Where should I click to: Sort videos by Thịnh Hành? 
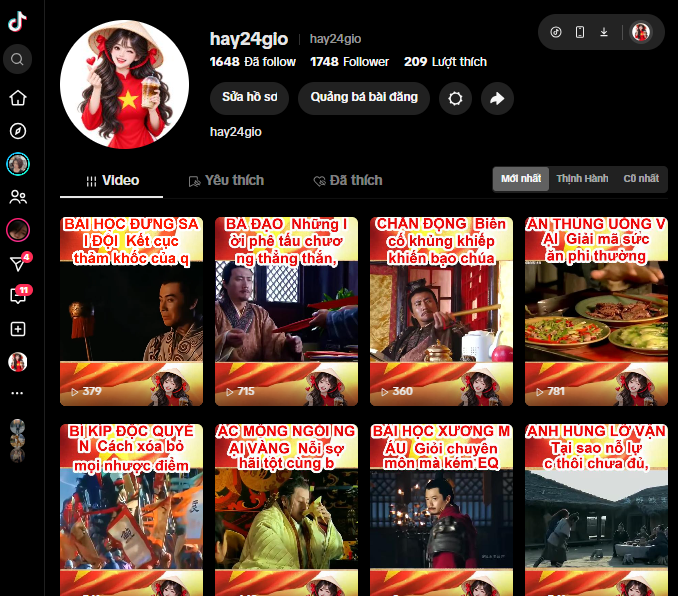coord(582,179)
